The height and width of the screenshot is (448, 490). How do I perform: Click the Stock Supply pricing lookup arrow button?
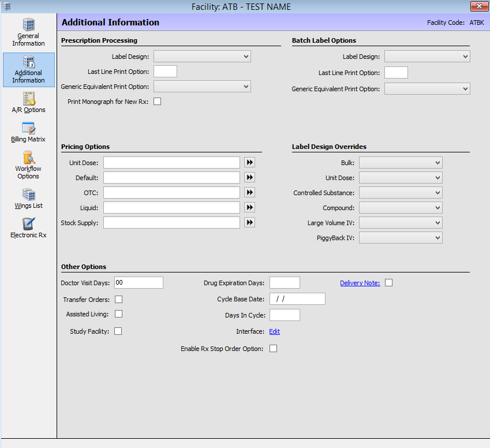[249, 223]
